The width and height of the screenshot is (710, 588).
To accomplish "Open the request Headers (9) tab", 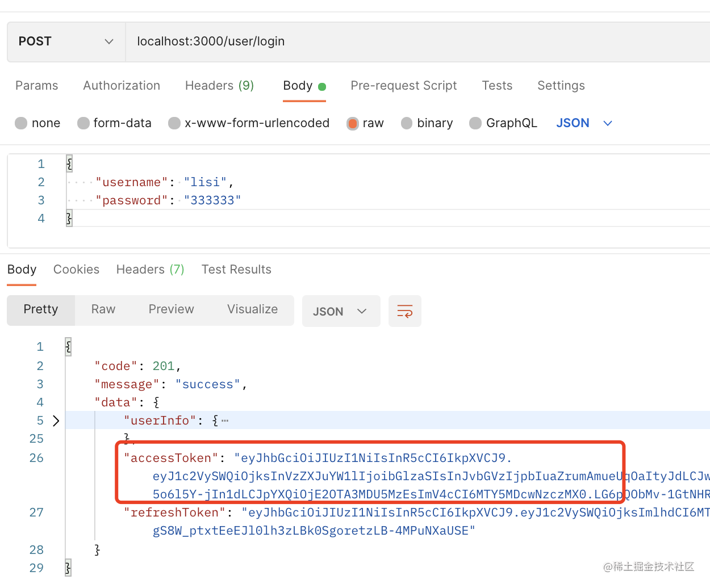I will [219, 86].
